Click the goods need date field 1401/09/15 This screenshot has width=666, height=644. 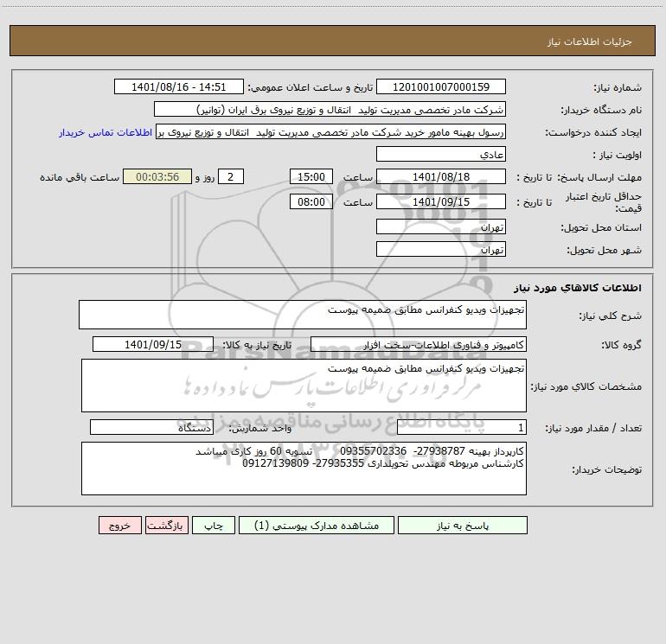click(153, 344)
